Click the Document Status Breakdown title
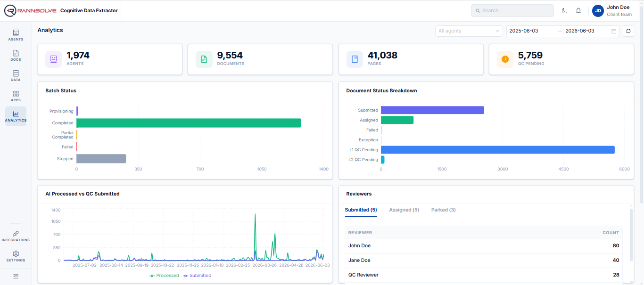This screenshot has height=285, width=644. tap(381, 90)
